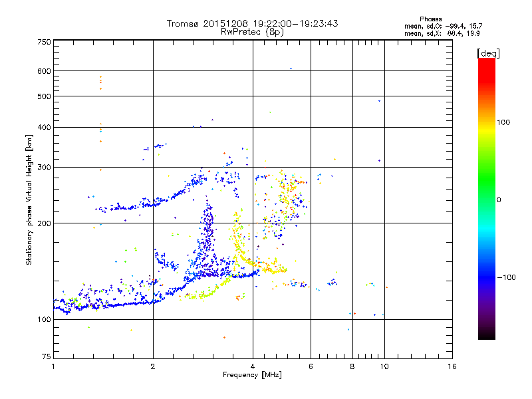Click colorbar tick label '0'
The height and width of the screenshot is (399, 532).
(499, 200)
